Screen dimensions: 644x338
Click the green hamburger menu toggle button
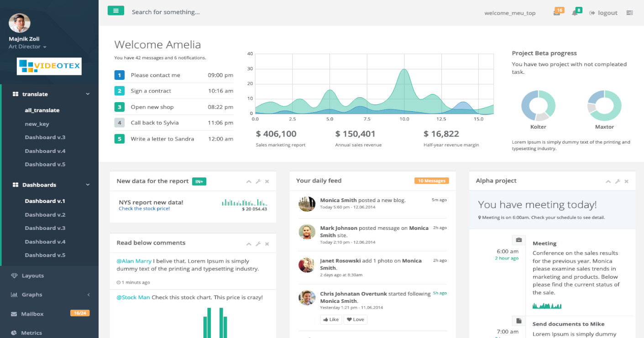coord(116,10)
